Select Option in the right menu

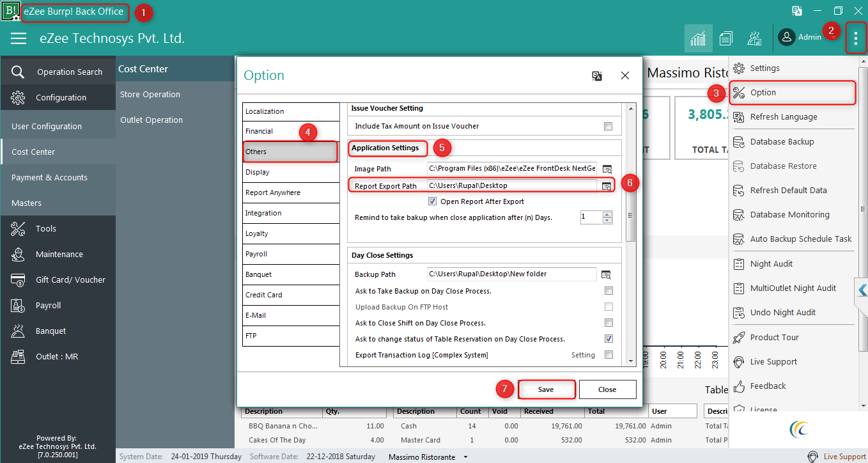pyautogui.click(x=793, y=92)
